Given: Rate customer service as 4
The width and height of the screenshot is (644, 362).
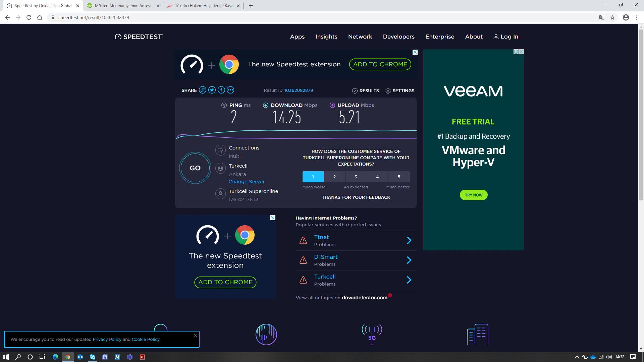Looking at the screenshot, I should (x=377, y=177).
